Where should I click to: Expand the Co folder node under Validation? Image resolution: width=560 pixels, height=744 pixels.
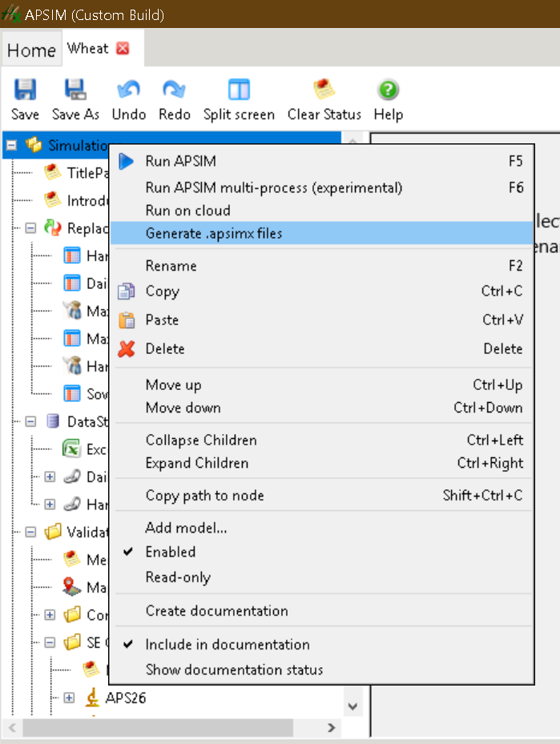pyautogui.click(x=50, y=615)
